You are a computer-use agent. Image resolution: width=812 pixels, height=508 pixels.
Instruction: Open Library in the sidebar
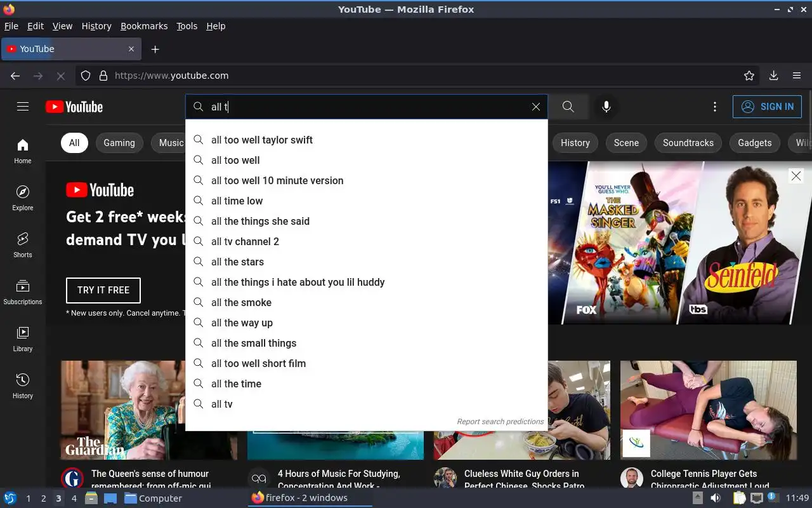pos(23,340)
